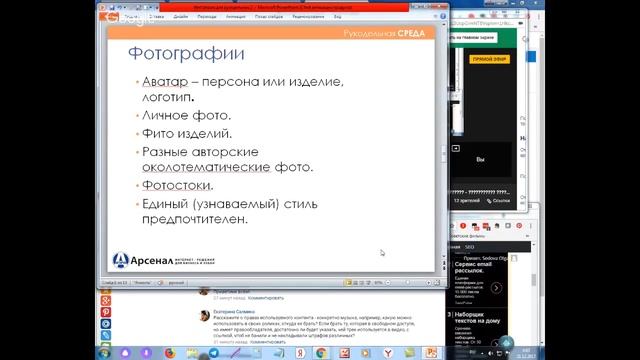The height and width of the screenshot is (360, 640).
Task: Open Firefox from taskbar
Action: tap(170, 353)
